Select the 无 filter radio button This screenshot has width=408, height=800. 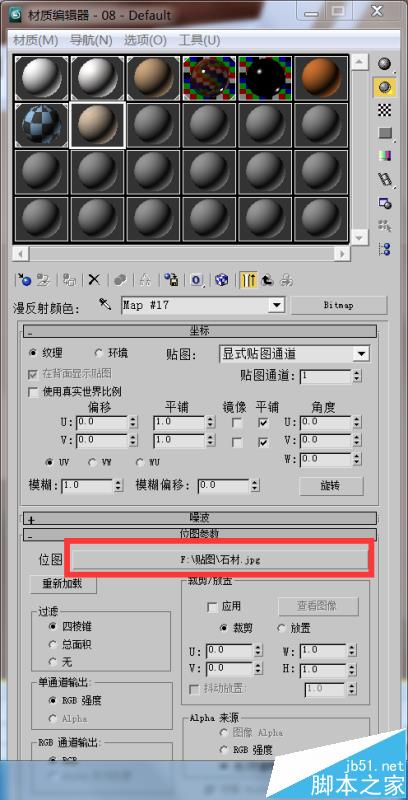click(53, 662)
